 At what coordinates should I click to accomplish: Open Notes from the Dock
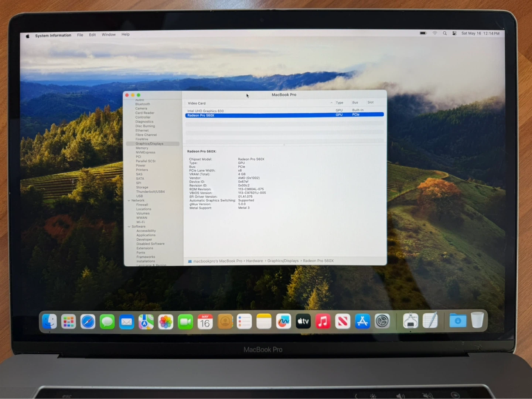(264, 321)
